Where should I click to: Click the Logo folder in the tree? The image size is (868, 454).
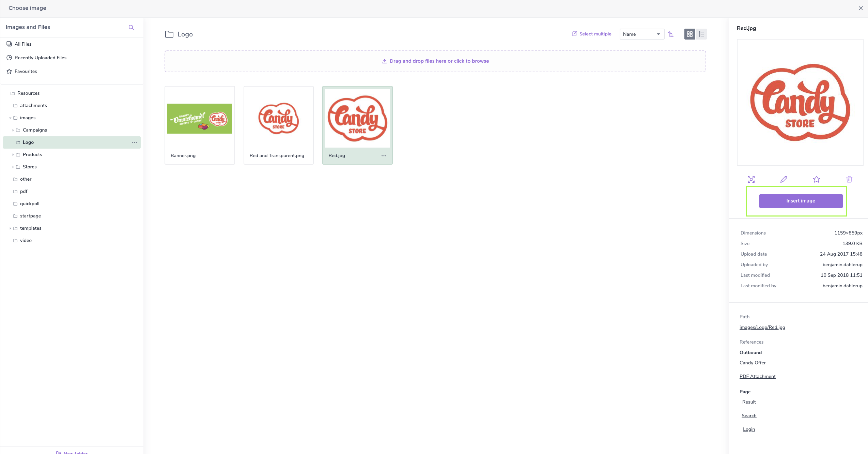[x=72, y=142]
